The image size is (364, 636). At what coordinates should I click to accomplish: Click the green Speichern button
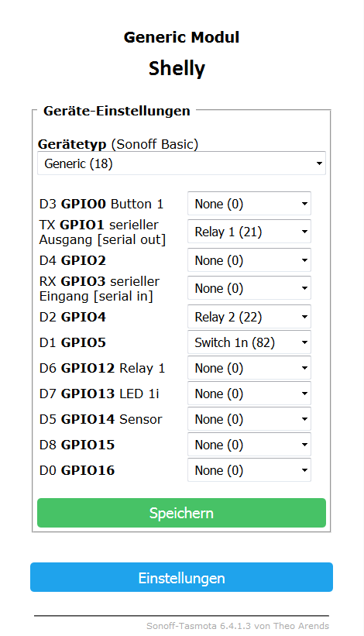point(181,513)
